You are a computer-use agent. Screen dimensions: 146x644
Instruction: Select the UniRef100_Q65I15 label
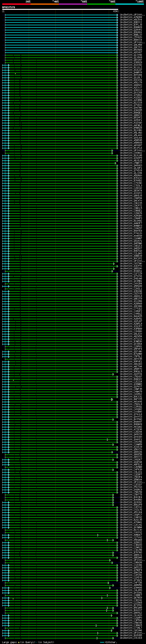(x=131, y=567)
